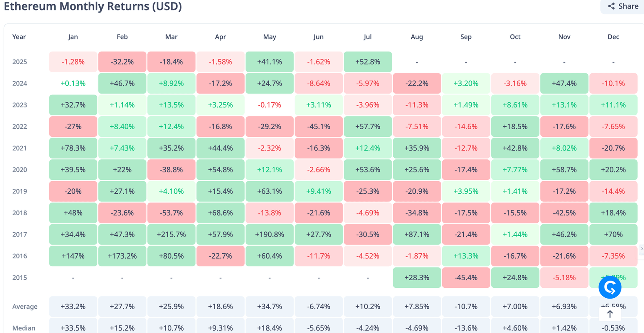The height and width of the screenshot is (333, 644).
Task: Click the July 2025 +52.8% cell
Action: point(368,62)
